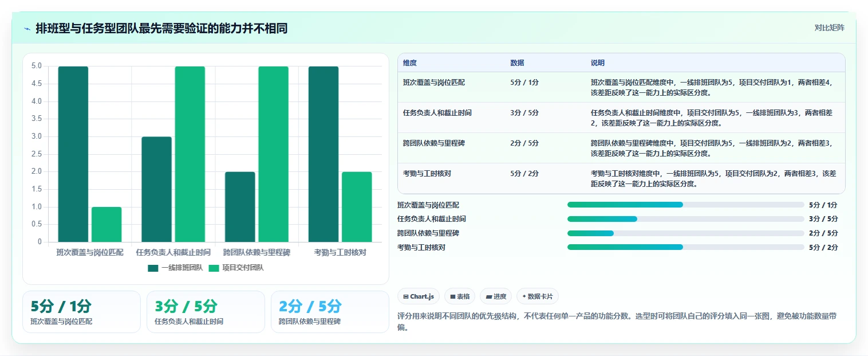Click 一线排班团队 bar for 班次覆盖与岗位匹配
The width and height of the screenshot is (868, 356).
point(73,154)
